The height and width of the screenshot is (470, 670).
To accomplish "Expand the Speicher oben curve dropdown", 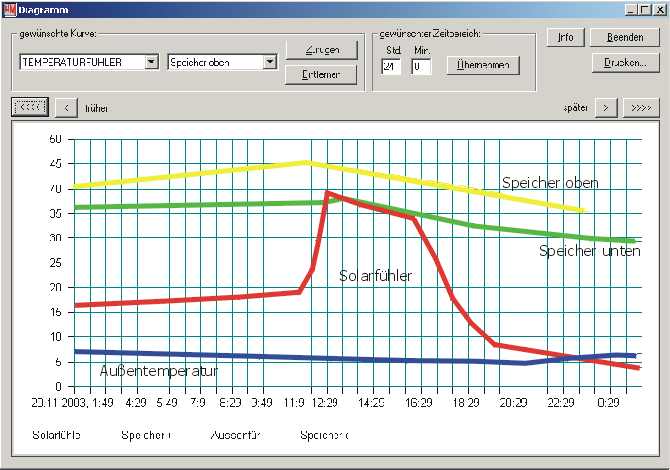I will 269,62.
